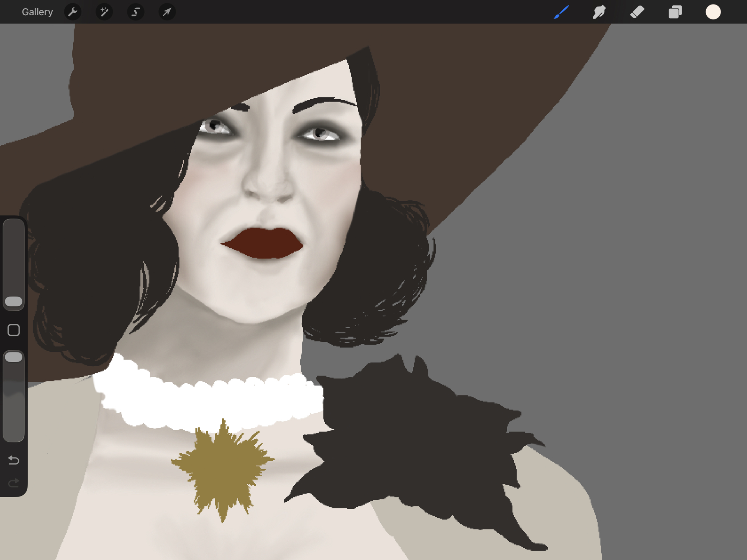Click the brush opacity slider handle

click(x=14, y=357)
